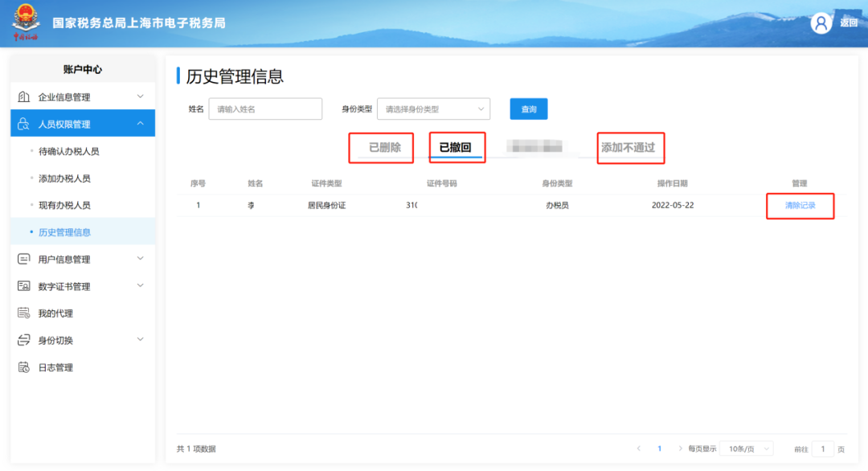
Task: Open the 身份类型 dropdown
Action: (433, 109)
